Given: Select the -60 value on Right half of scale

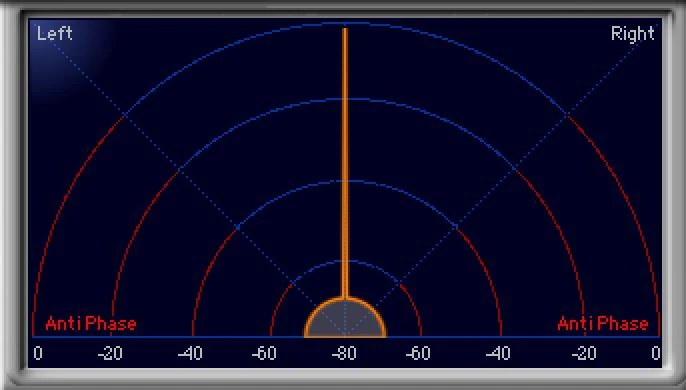Looking at the screenshot, I should coord(418,353).
